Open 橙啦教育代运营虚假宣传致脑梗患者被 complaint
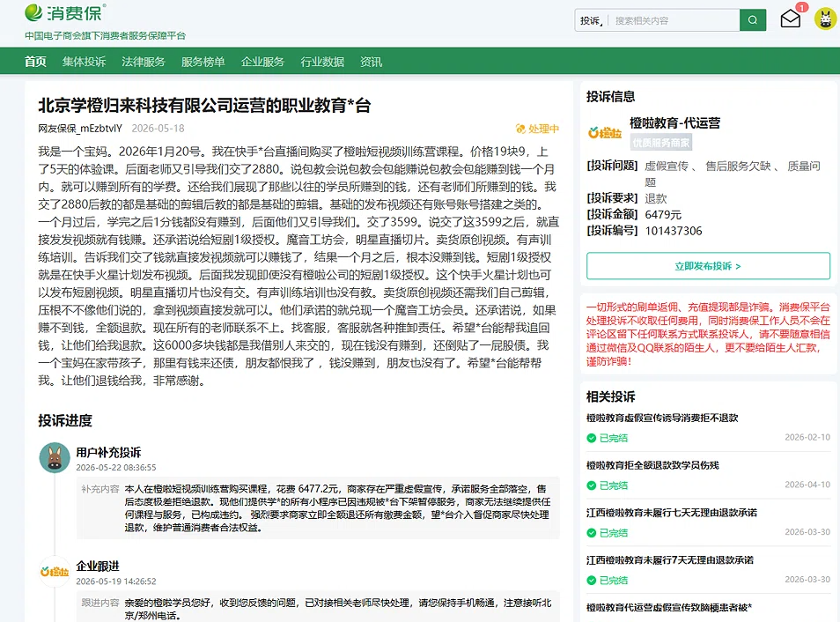This screenshot has width=840, height=622. (669, 607)
